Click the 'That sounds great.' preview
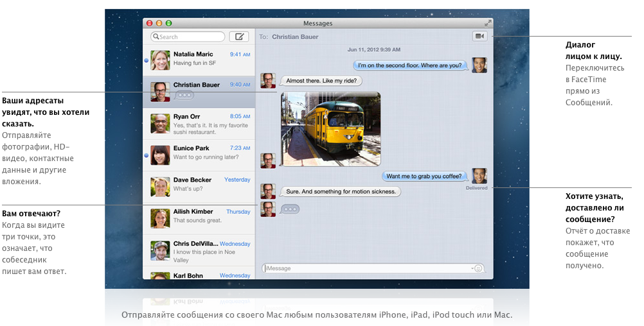This screenshot has height=326, width=644. (x=197, y=220)
